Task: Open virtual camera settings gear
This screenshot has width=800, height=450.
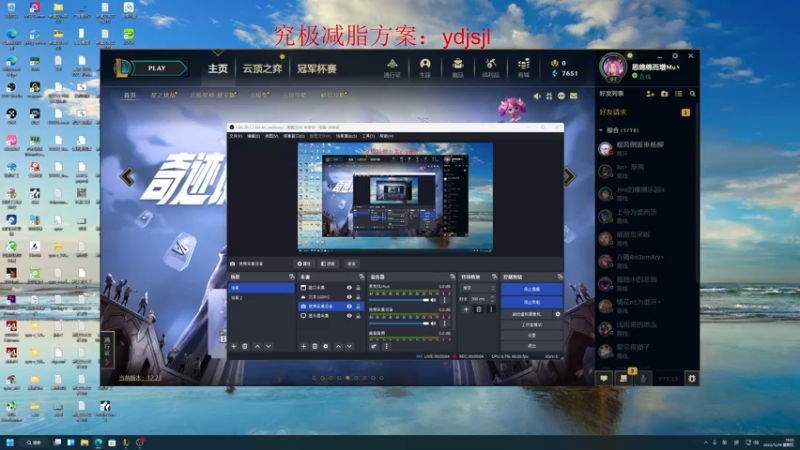Action: 558,314
